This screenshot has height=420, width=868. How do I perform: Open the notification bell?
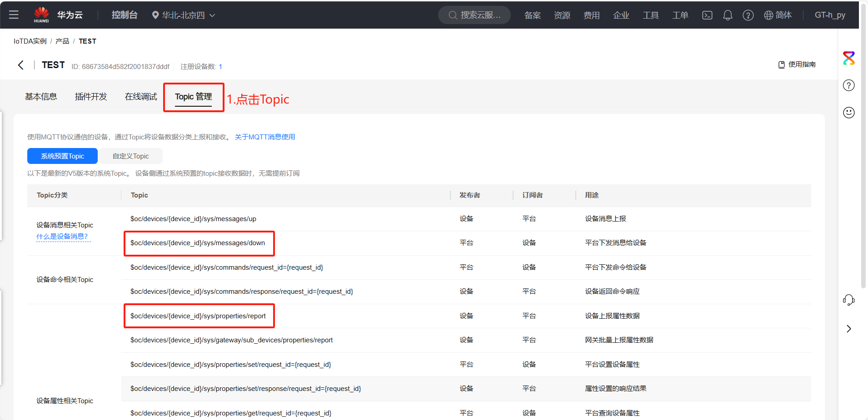(x=728, y=15)
